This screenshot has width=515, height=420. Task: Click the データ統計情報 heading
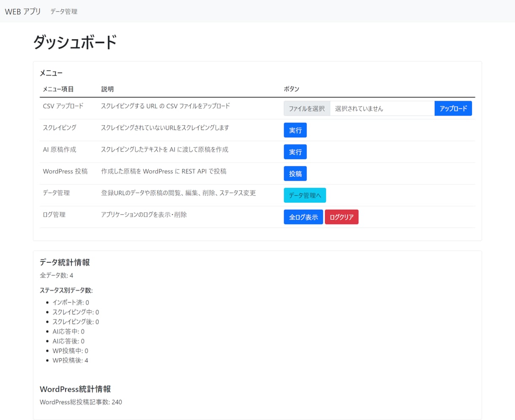coord(65,263)
